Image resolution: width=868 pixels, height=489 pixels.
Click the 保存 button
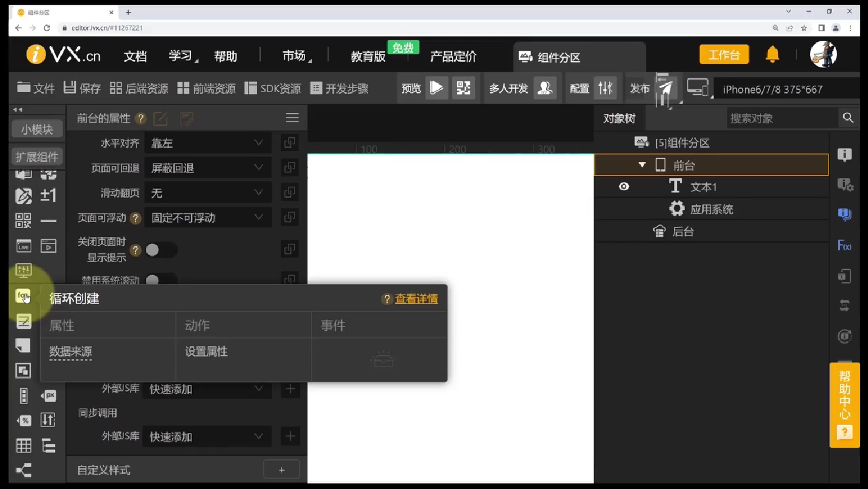point(82,88)
